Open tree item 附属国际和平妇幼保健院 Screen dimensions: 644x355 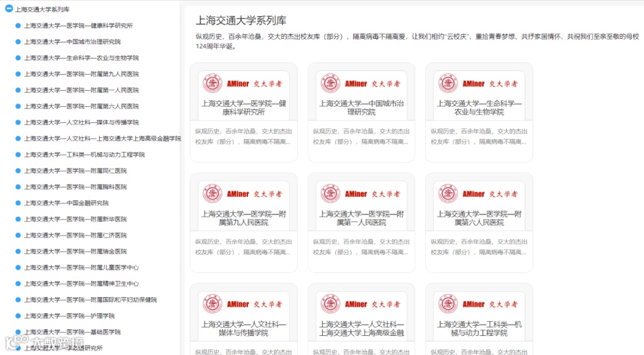pos(91,300)
